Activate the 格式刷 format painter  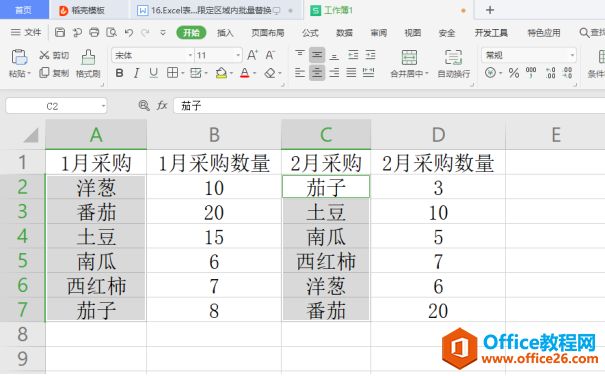pyautogui.click(x=88, y=64)
